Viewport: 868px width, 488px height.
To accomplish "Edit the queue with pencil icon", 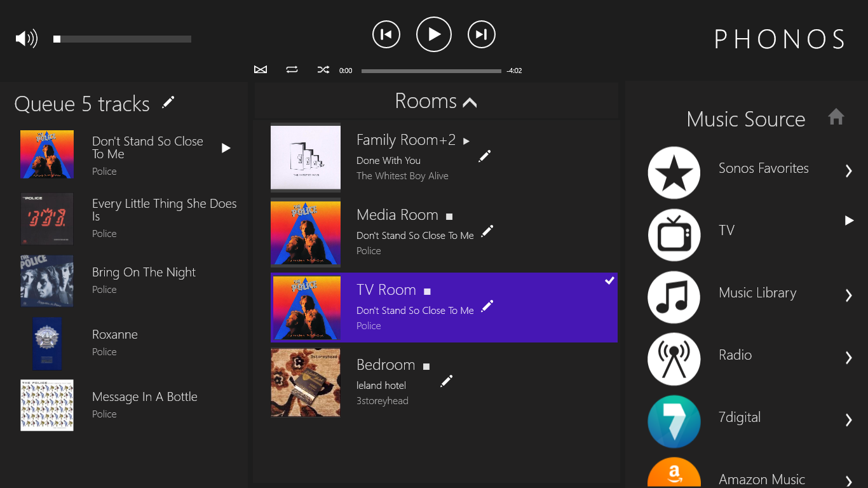I will (168, 102).
